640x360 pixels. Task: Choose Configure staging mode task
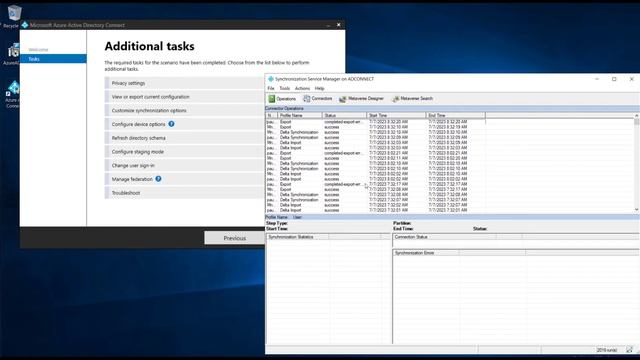(185, 151)
